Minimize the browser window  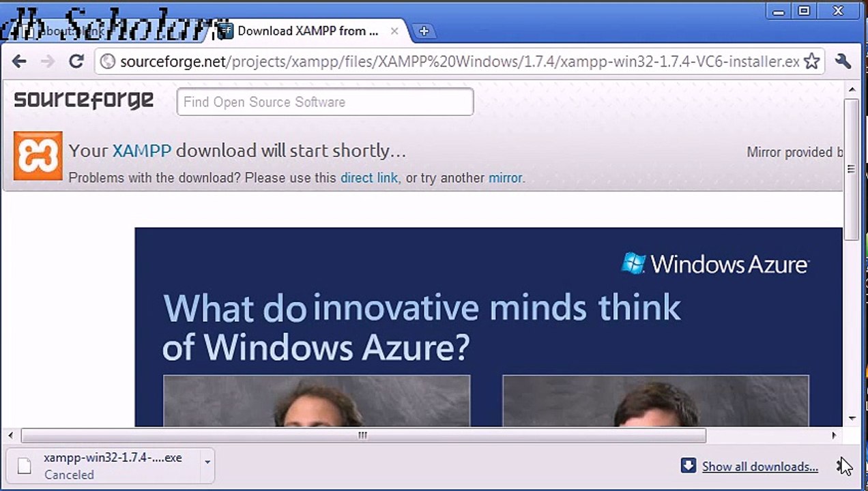(779, 11)
